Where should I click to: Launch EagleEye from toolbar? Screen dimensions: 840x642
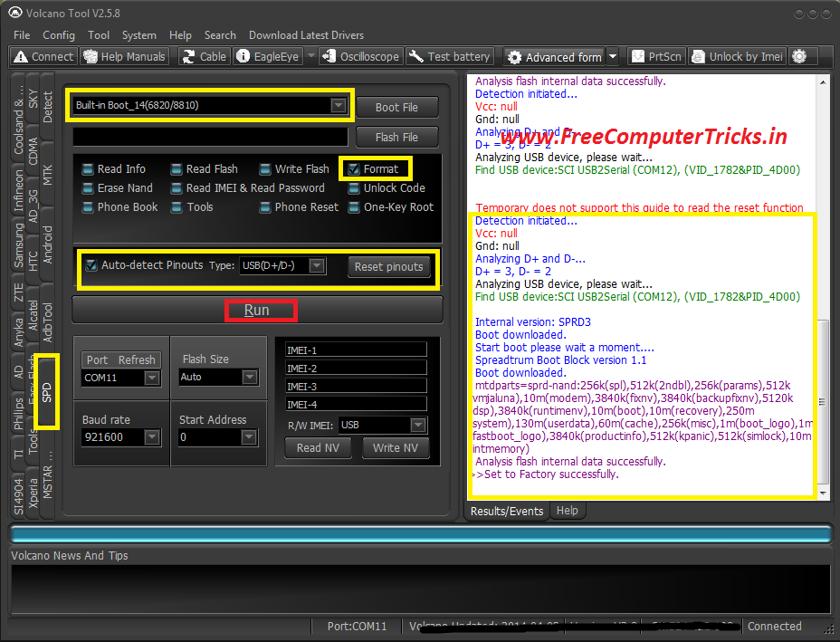point(268,56)
